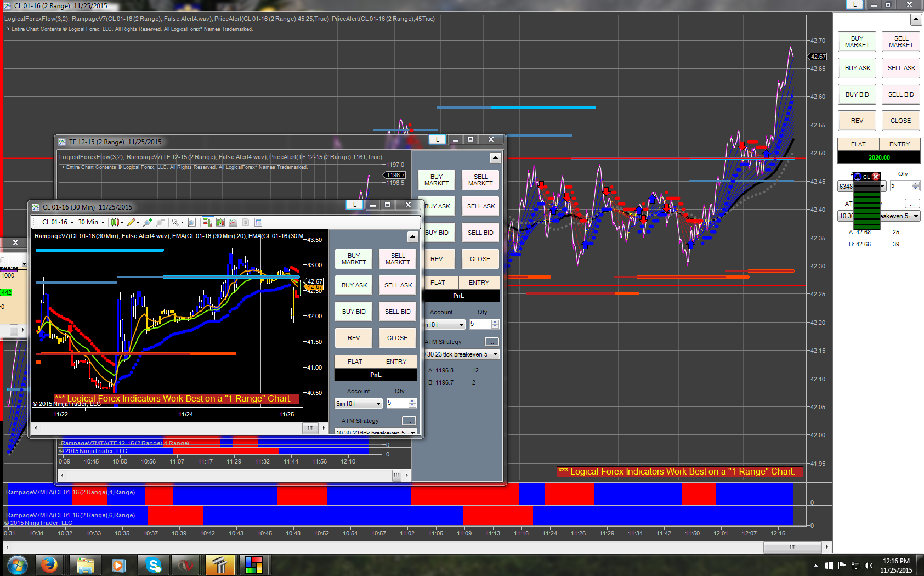Show hidden tray icons arrow

pyautogui.click(x=815, y=566)
